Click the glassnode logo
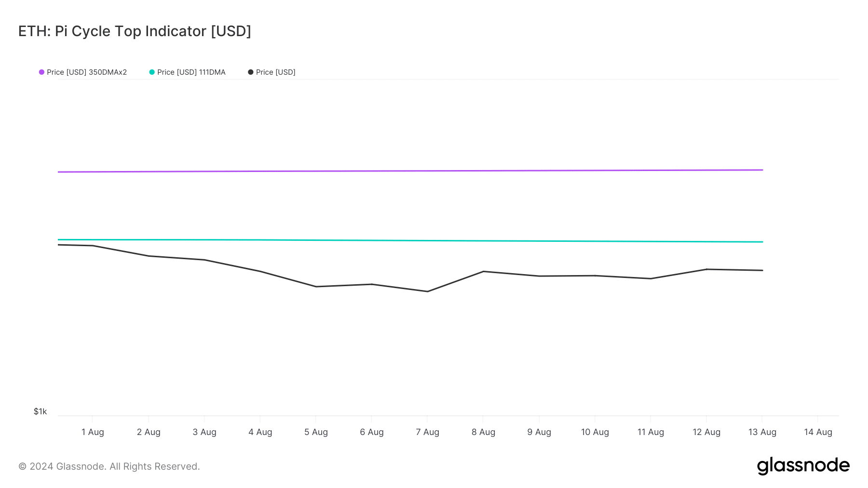This screenshot has width=868, height=488. click(x=803, y=466)
